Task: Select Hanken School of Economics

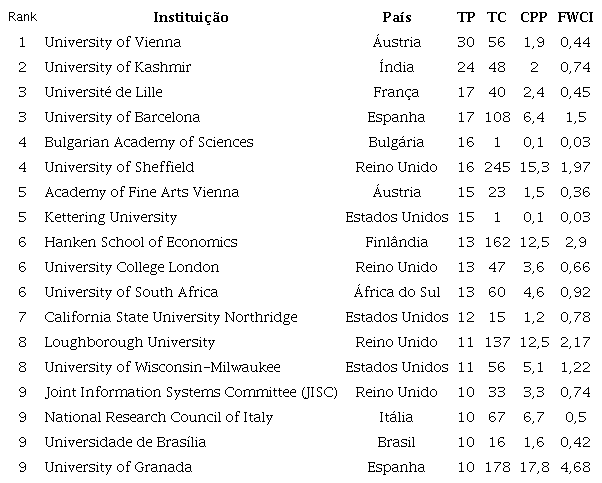Action: (x=140, y=242)
